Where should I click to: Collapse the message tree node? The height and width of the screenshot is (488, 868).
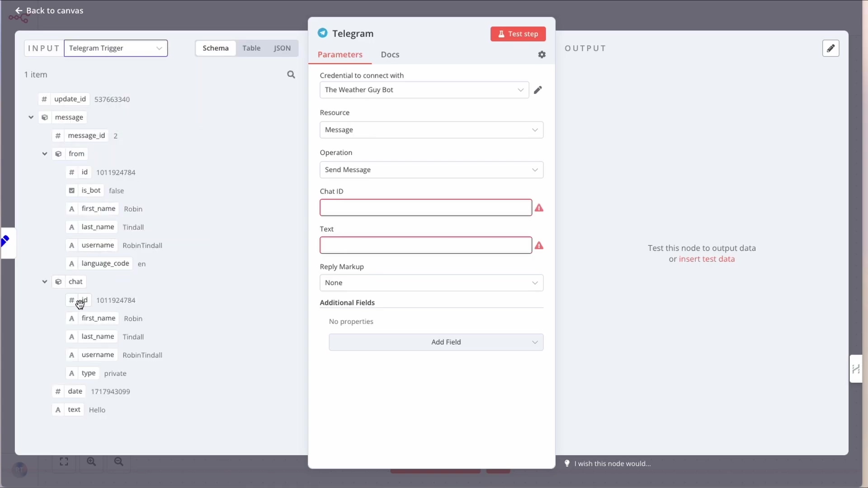point(31,117)
